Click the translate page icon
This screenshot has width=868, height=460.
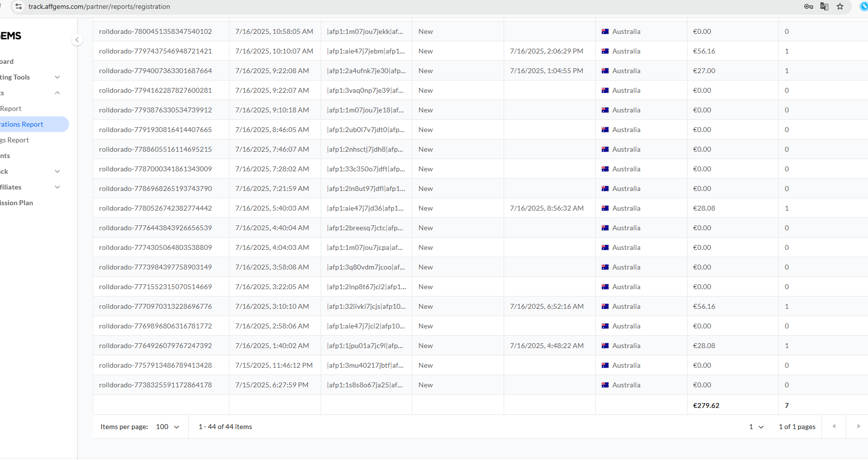pyautogui.click(x=824, y=6)
